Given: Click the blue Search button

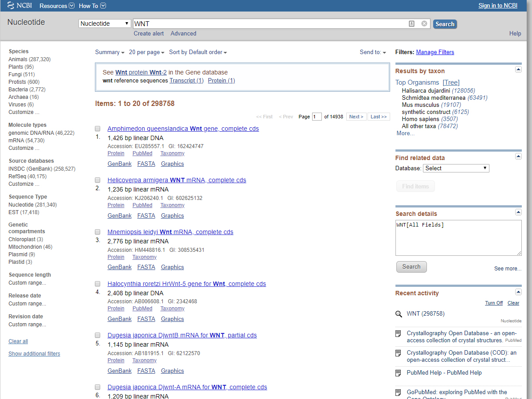Looking at the screenshot, I should [x=445, y=24].
